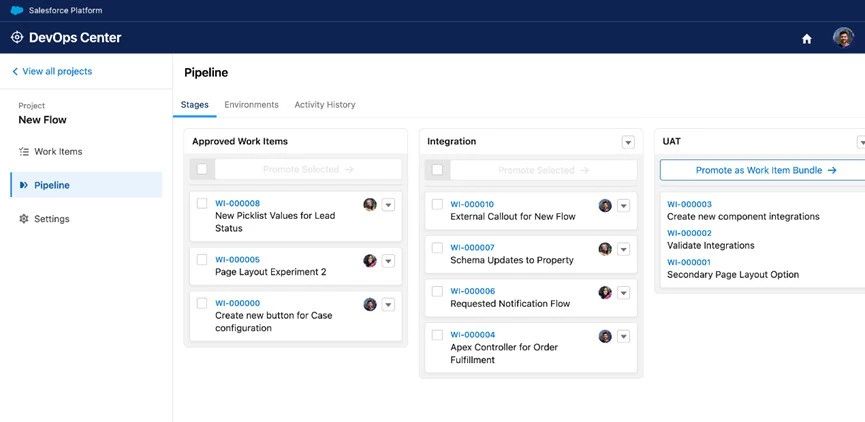The image size is (865, 422).
Task: Switch to the Environments tab
Action: pos(251,105)
